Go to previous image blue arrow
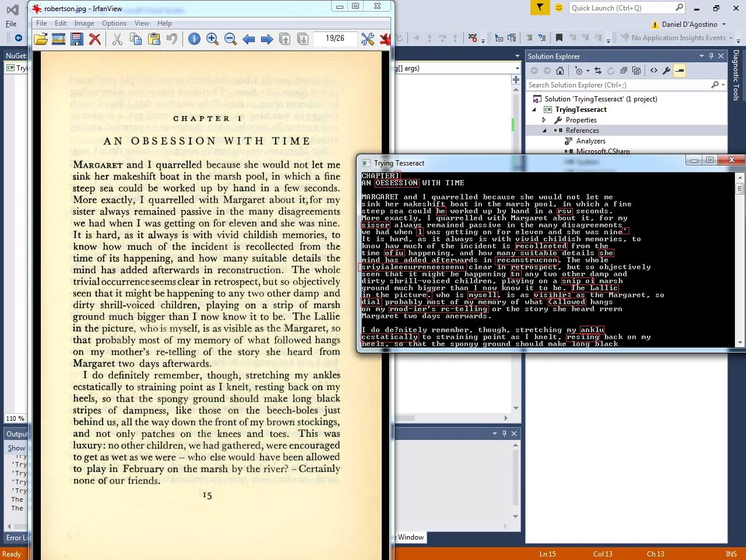This screenshot has height=560, width=746. (249, 39)
